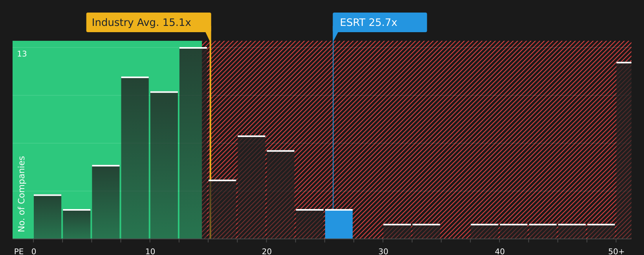Click the short bar for PE 45 to 47.5
The height and width of the screenshot is (255, 644).
(572, 231)
